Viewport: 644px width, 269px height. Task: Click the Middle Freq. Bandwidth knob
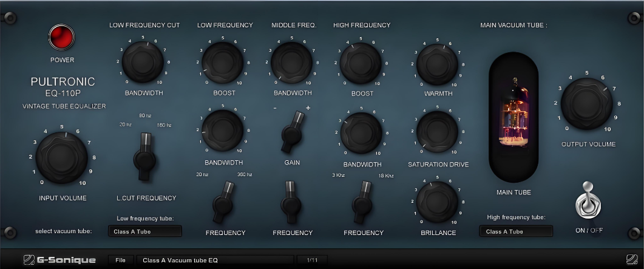pos(291,63)
